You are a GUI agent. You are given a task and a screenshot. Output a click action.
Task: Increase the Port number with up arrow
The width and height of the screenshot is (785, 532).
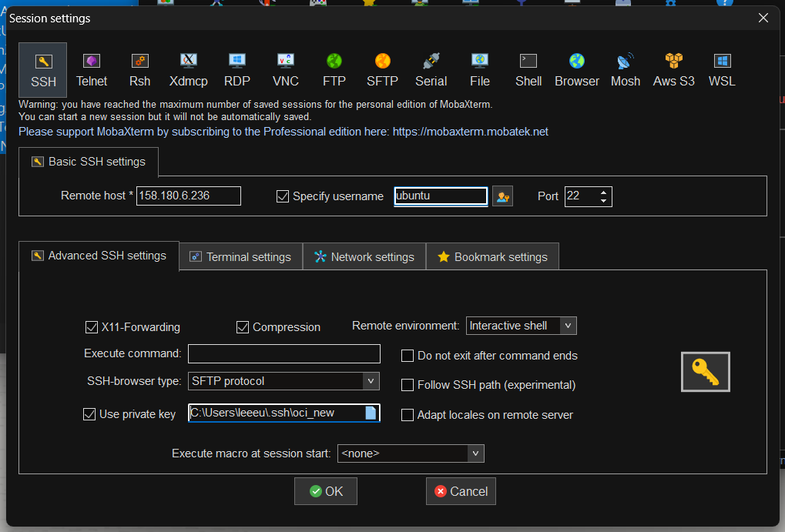[604, 192]
